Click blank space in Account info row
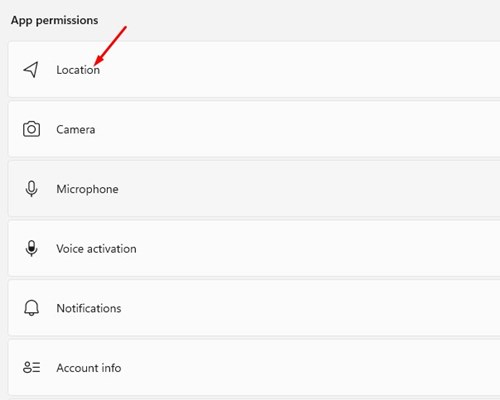Screen dimensions: 500x400 pos(300,368)
